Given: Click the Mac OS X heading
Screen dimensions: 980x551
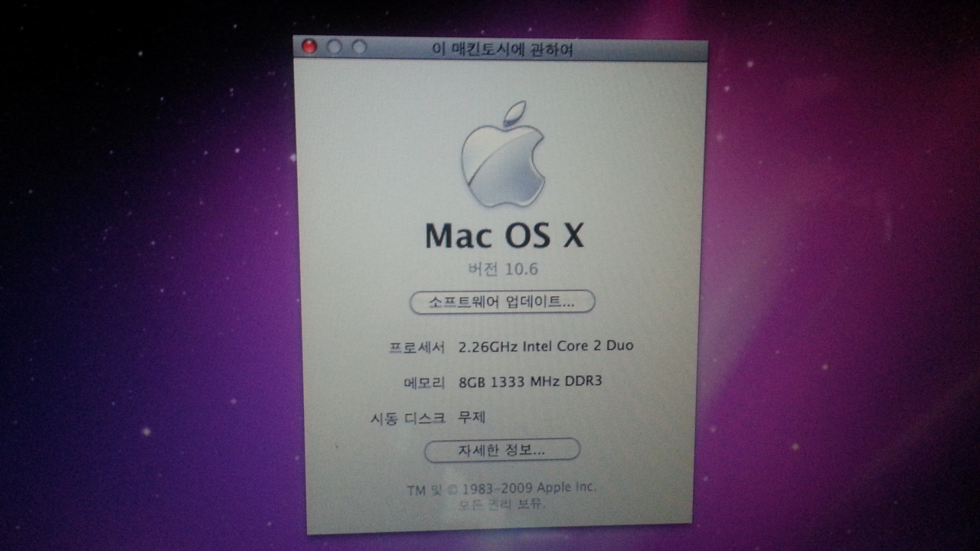Looking at the screenshot, I should (x=504, y=235).
